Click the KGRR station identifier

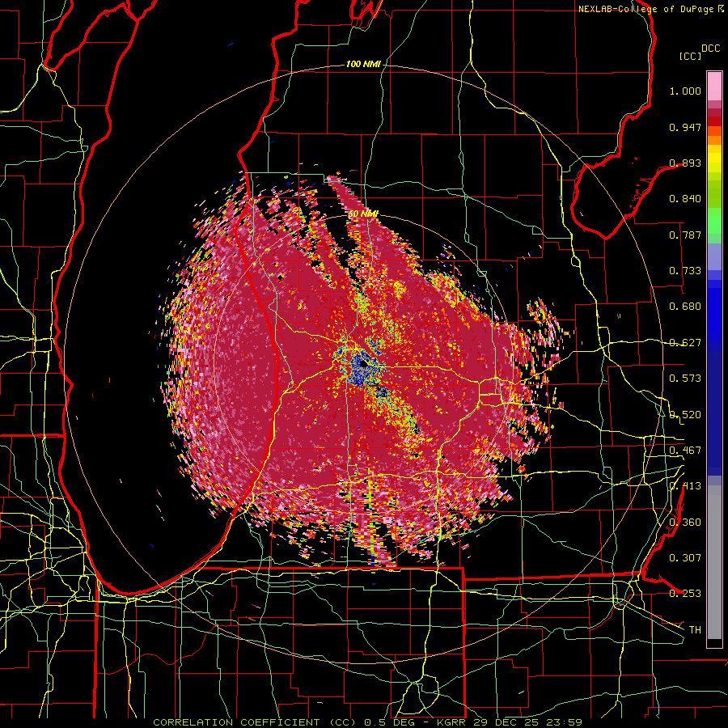[452, 722]
